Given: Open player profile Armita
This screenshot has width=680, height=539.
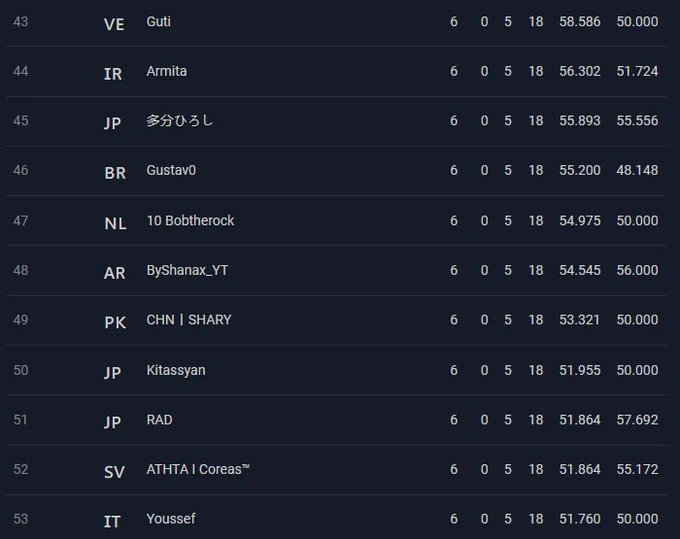Looking at the screenshot, I should click(x=167, y=71).
